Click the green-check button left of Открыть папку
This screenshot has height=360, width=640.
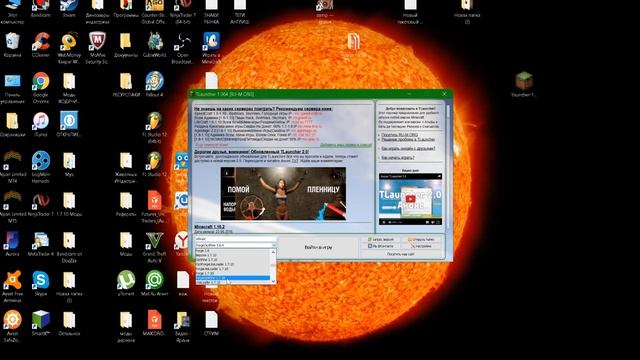381,240
